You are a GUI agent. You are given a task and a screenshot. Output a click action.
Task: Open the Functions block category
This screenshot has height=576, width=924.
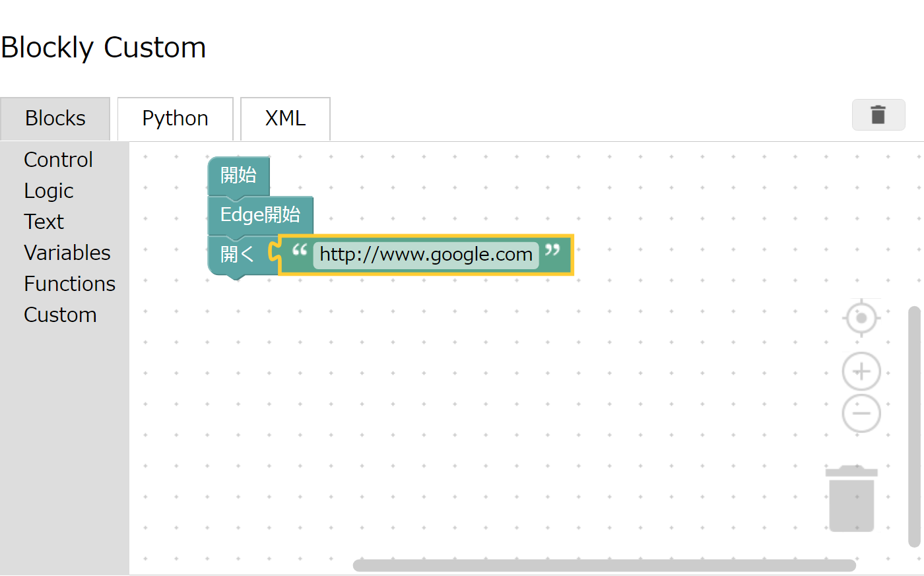[69, 283]
